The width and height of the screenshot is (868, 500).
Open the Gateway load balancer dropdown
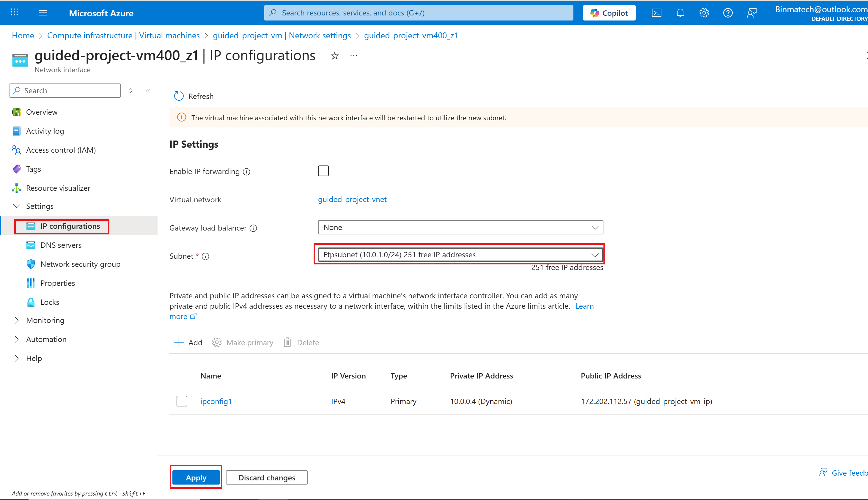[460, 227]
